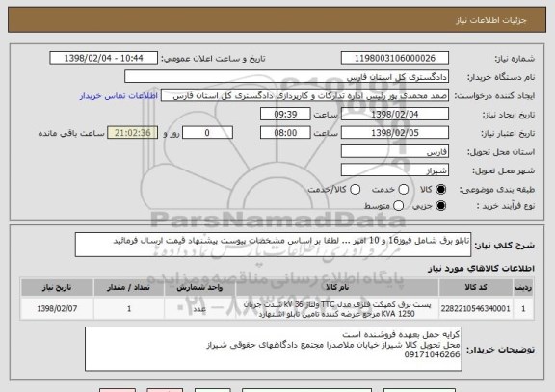
Task: Click the جزئیات اطلاعات نیاز header title
Action: click(491, 20)
